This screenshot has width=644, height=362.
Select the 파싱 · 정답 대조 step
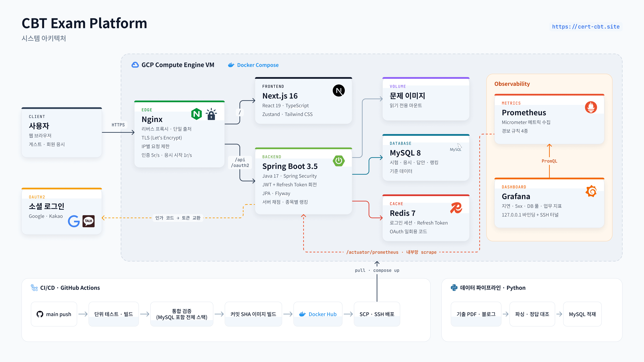[x=532, y=314]
